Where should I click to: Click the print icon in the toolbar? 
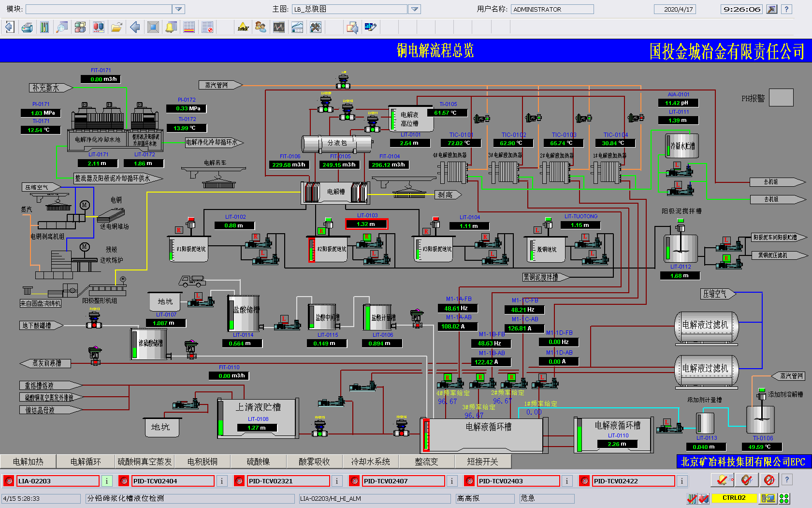tap(27, 28)
